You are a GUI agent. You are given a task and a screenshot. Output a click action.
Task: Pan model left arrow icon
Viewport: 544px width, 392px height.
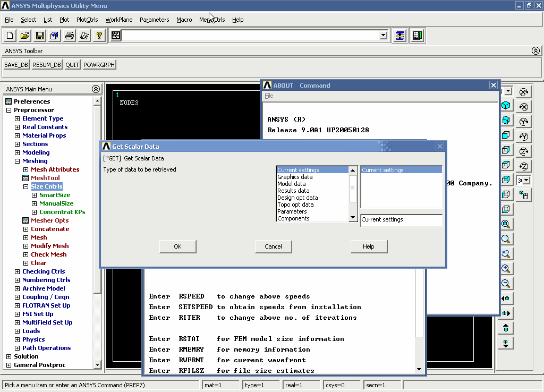506,299
